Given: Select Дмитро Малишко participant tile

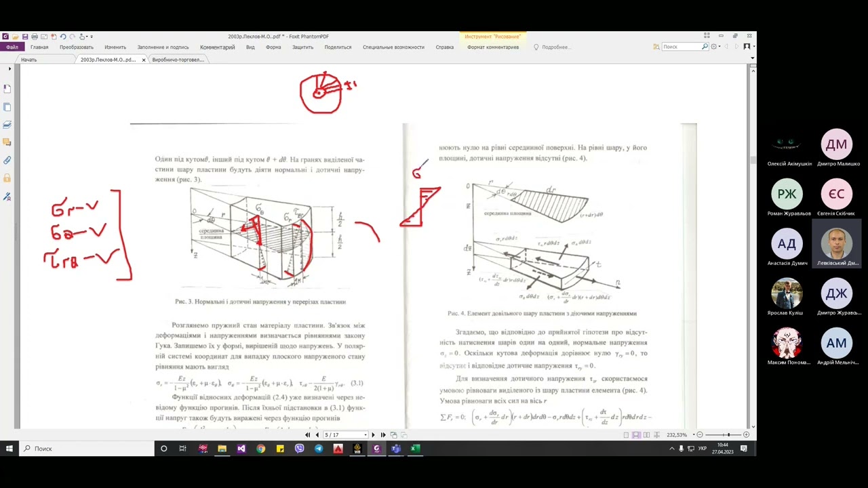Looking at the screenshot, I should (837, 148).
